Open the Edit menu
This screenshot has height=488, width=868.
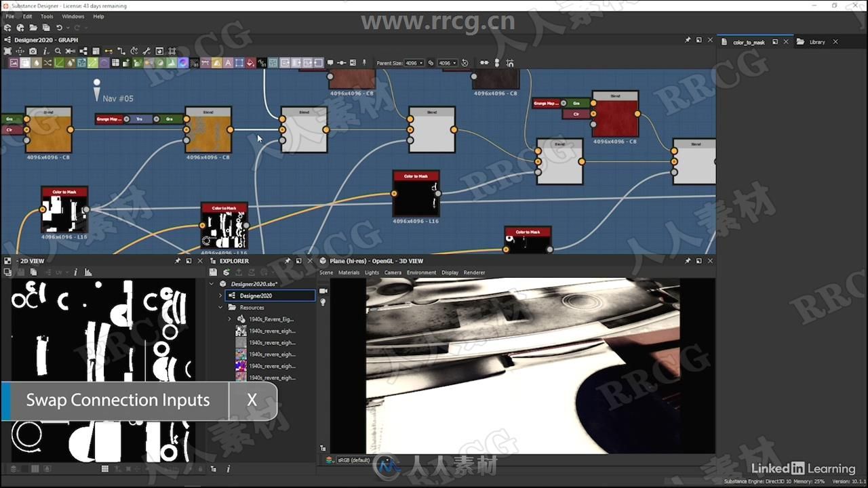point(27,16)
